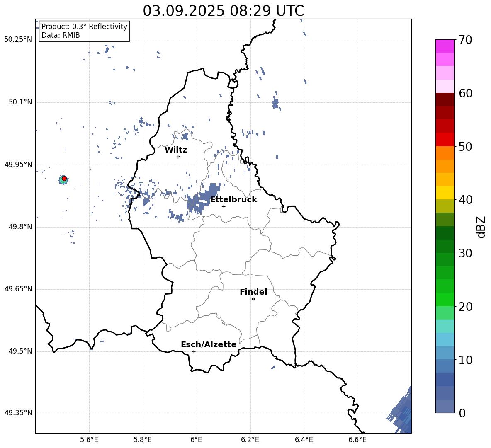
Task: Click the 6.4°E longitude label
Action: click(x=304, y=440)
